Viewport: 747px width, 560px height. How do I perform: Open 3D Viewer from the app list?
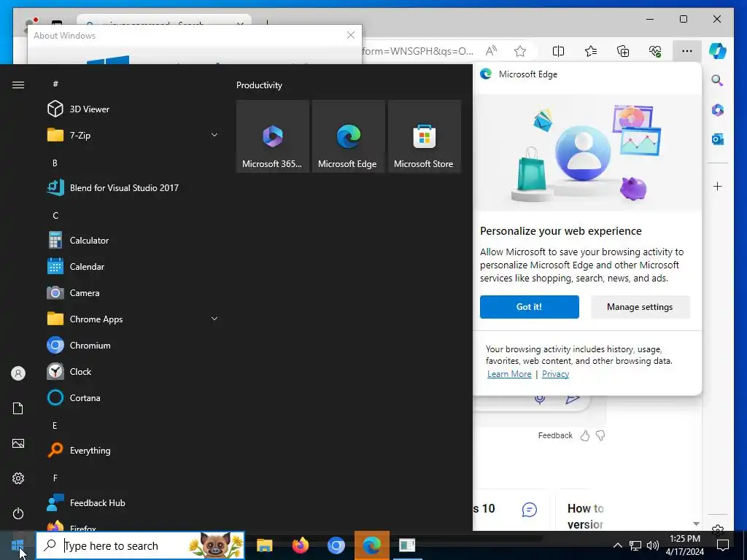click(133, 109)
